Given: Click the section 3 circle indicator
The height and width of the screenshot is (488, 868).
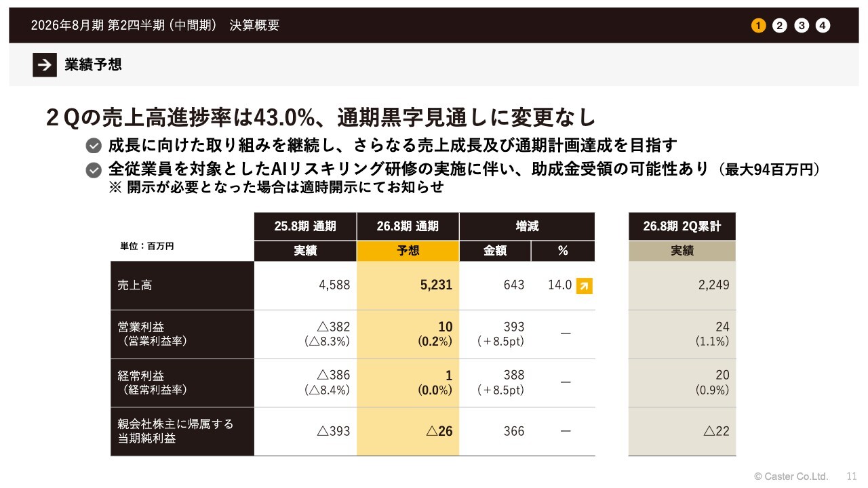Looking at the screenshot, I should point(802,26).
